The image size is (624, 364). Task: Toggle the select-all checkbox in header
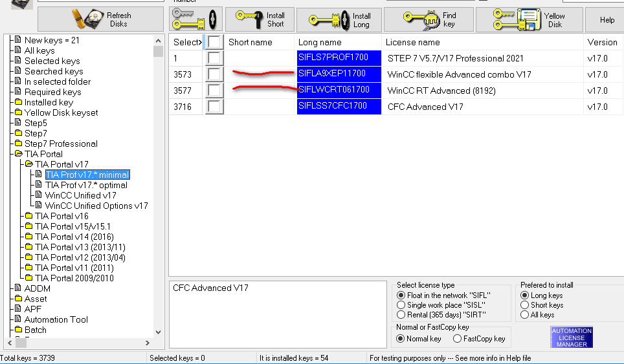click(214, 42)
